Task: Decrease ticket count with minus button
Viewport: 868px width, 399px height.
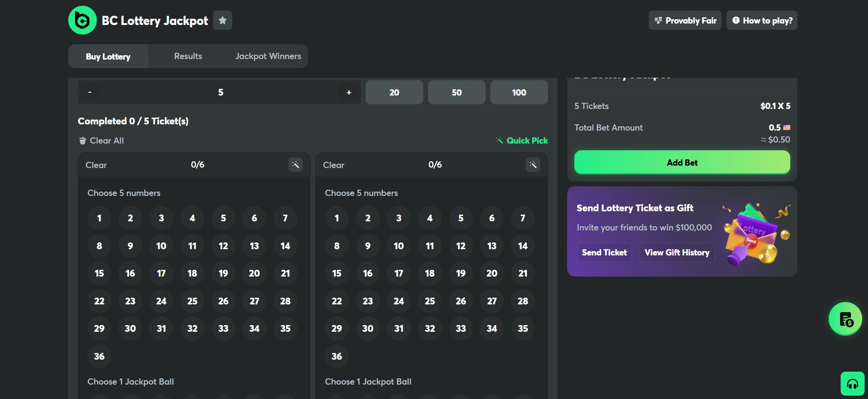Action: pos(90,92)
